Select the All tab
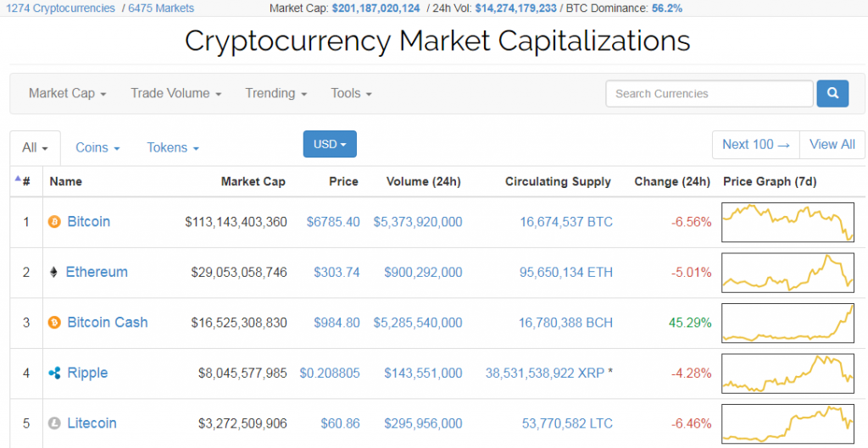Image resolution: width=868 pixels, height=448 pixels. 35,147
